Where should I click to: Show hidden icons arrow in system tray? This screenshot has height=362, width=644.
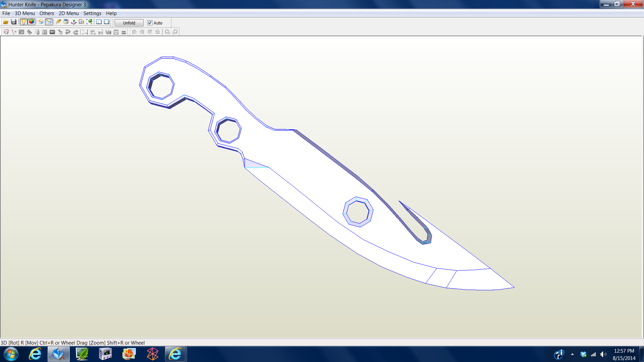pyautogui.click(x=572, y=354)
